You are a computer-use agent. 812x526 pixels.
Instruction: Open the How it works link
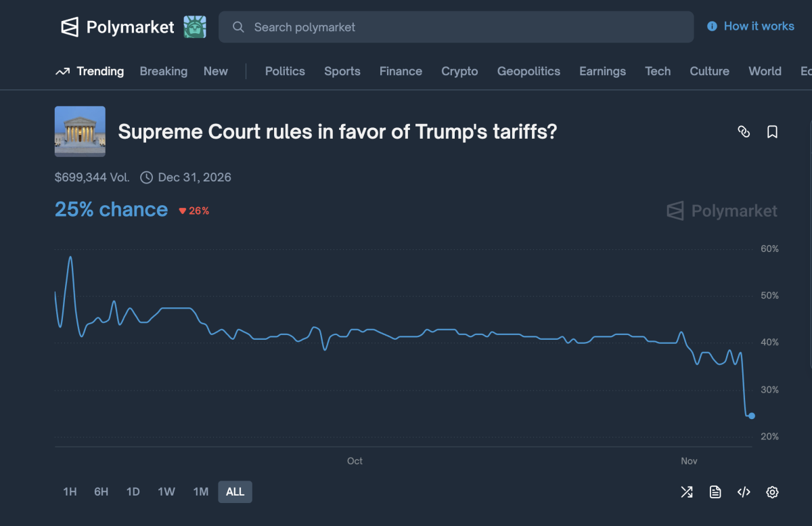(759, 26)
